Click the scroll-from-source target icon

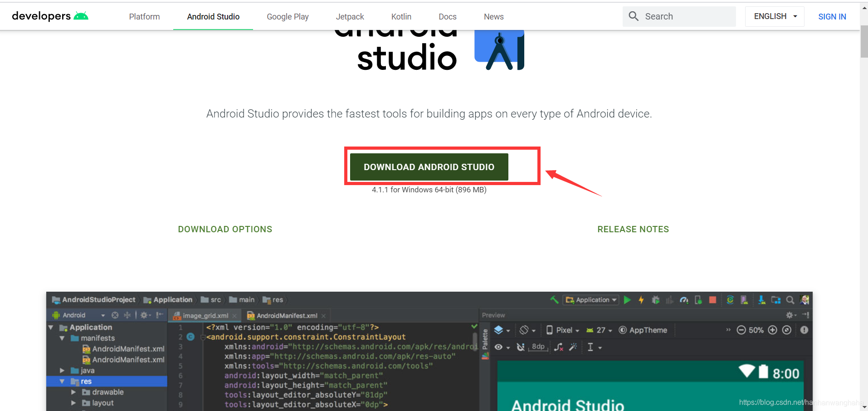(115, 315)
